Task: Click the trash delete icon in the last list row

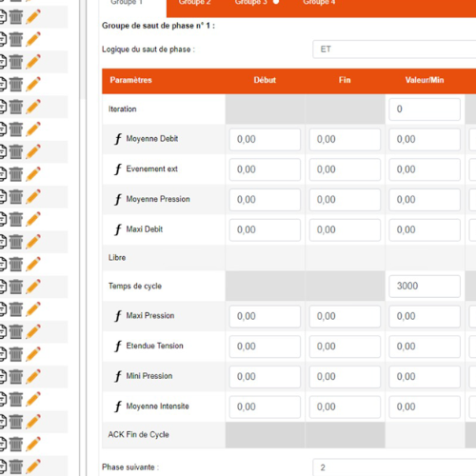Action: (x=16, y=466)
